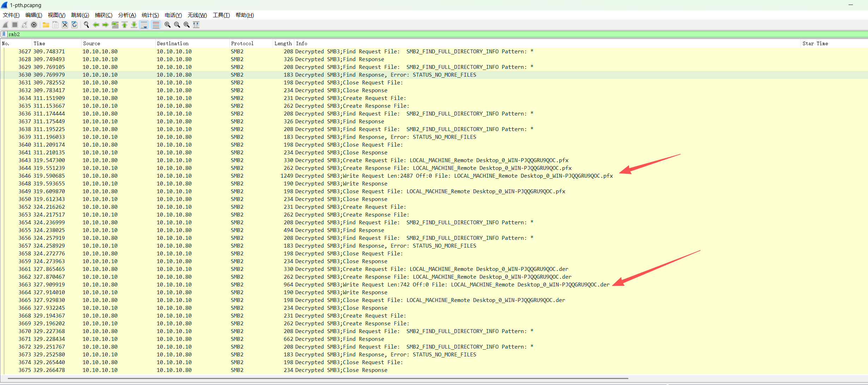868x385 pixels.
Task: Open capture options gear icon
Action: pyautogui.click(x=34, y=25)
